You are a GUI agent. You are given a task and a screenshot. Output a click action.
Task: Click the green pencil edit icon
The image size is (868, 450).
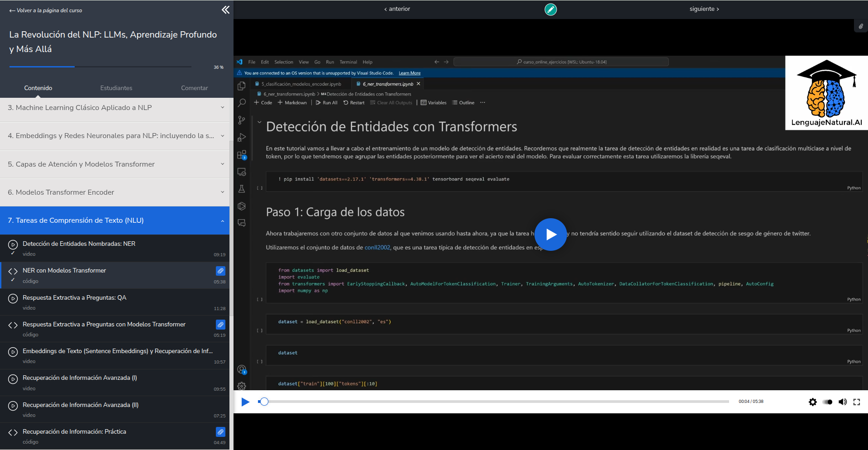point(550,9)
